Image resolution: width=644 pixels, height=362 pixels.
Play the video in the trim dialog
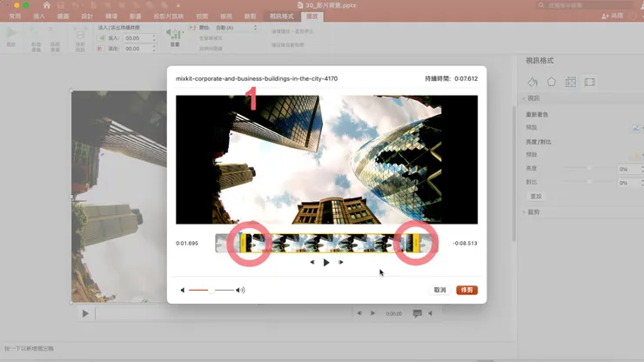(x=326, y=262)
